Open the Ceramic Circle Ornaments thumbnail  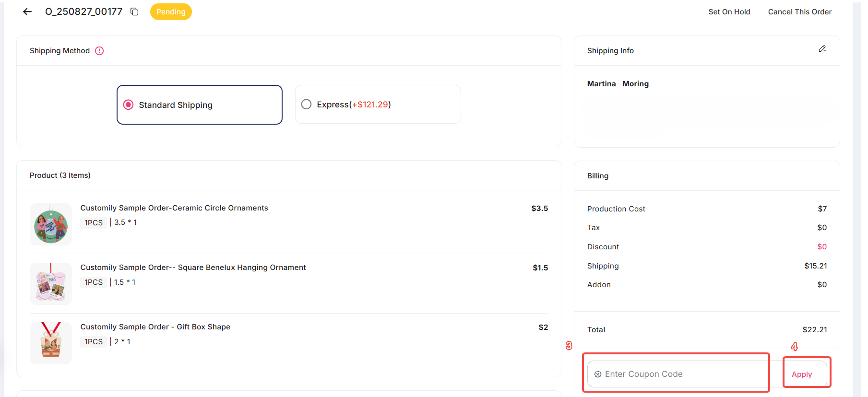(x=51, y=224)
